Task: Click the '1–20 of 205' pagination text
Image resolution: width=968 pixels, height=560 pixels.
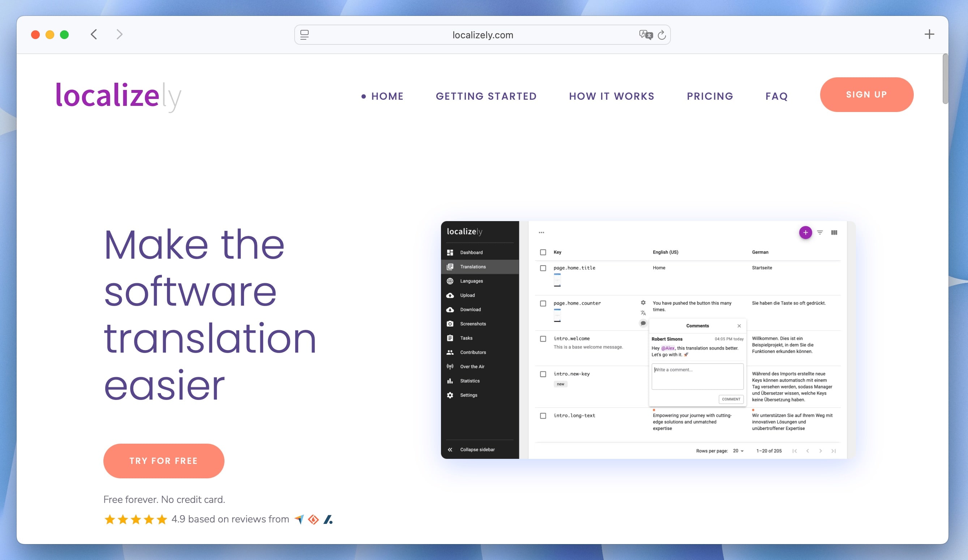Action: [768, 451]
